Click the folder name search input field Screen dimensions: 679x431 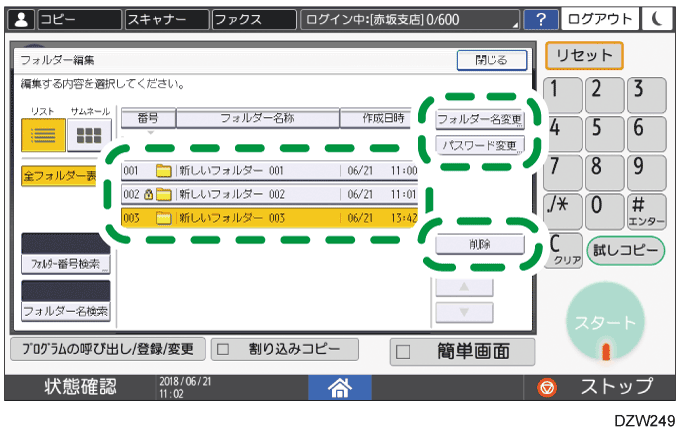tap(66, 291)
